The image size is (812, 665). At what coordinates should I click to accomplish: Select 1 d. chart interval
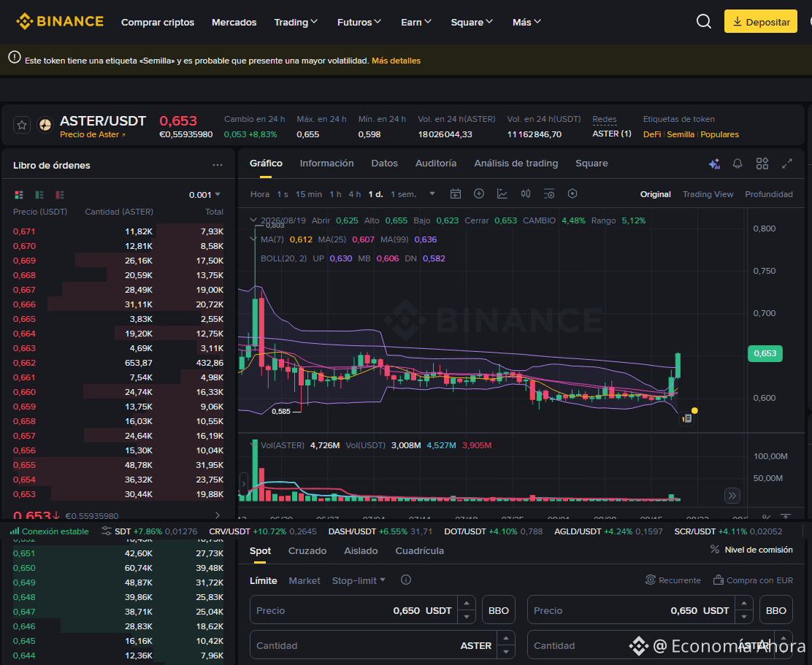tap(375, 194)
